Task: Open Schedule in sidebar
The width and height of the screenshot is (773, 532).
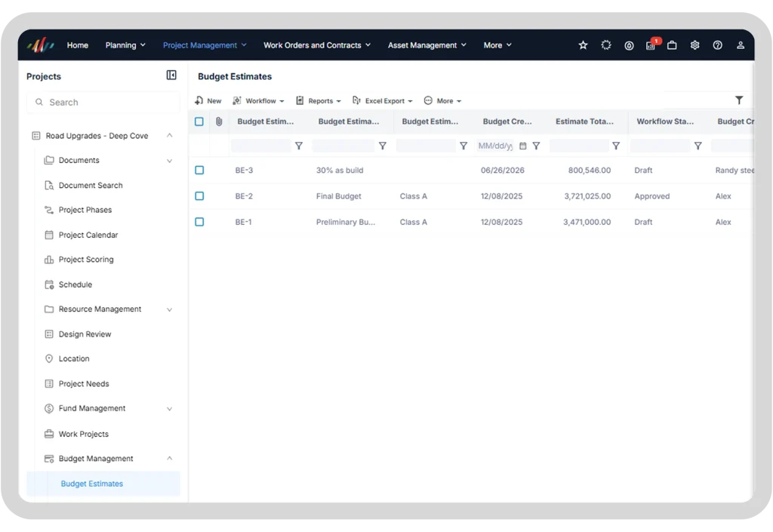Action: tap(68, 284)
